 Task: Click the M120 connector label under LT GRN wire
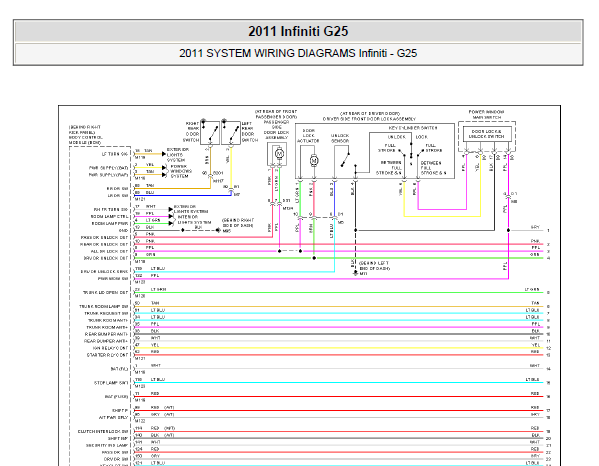(140, 296)
